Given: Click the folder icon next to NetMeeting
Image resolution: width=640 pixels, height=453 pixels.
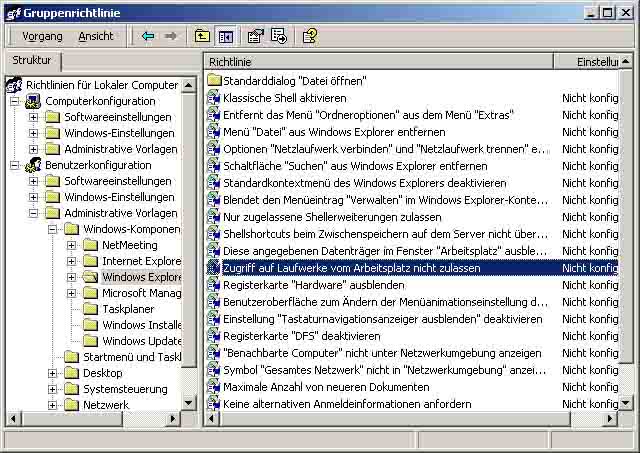Looking at the screenshot, I should [90, 245].
